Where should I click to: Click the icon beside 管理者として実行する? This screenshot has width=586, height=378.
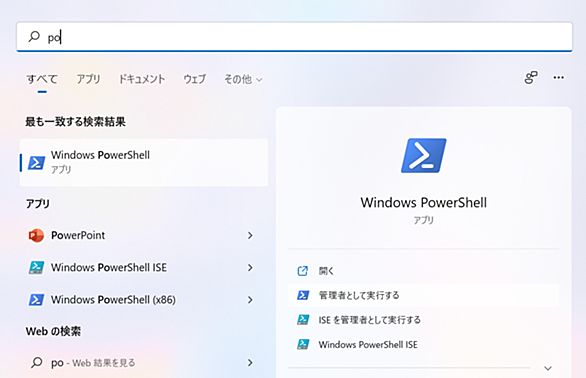click(x=303, y=295)
